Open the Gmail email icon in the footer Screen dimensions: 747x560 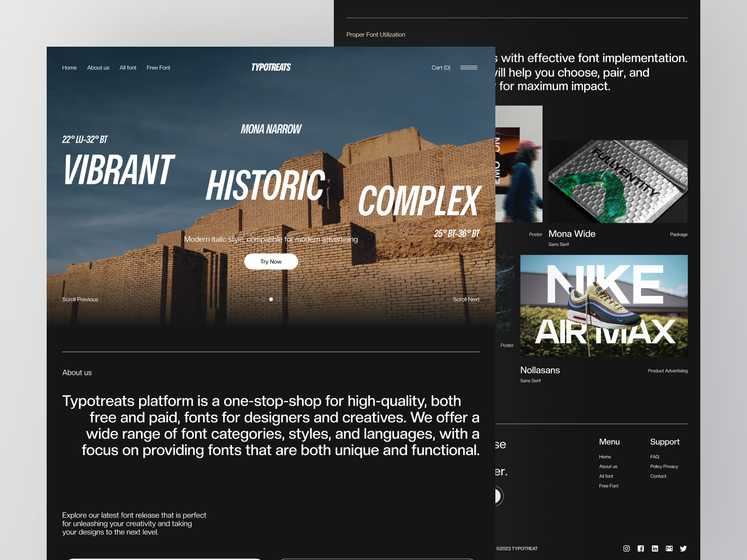pyautogui.click(x=669, y=548)
